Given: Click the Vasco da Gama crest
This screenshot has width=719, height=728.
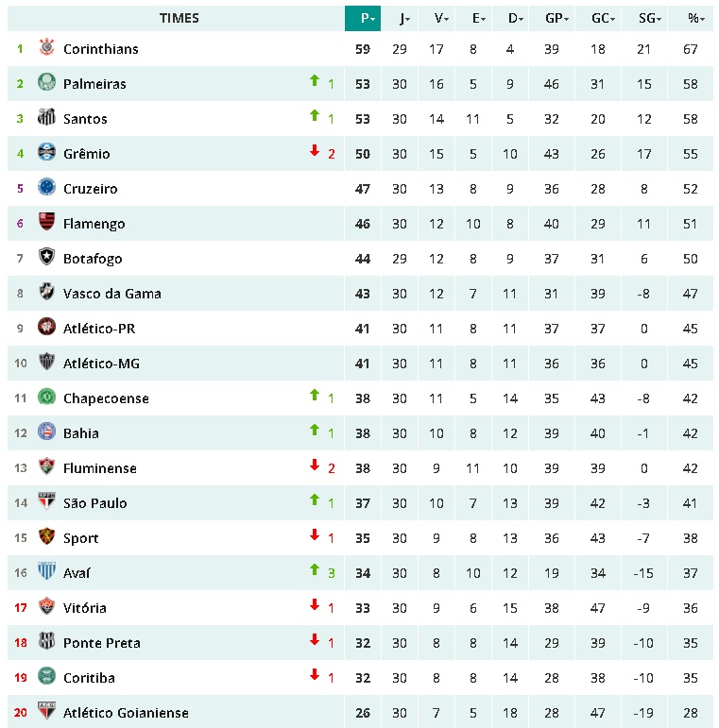Looking at the screenshot, I should (x=46, y=293).
